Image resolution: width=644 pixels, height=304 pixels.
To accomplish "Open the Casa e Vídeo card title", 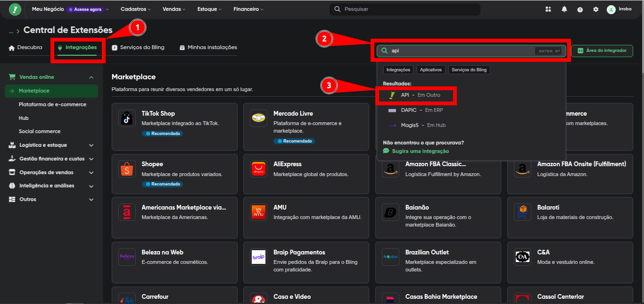I will click(292, 297).
